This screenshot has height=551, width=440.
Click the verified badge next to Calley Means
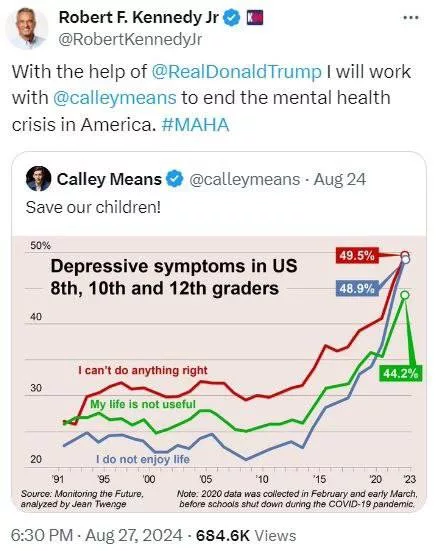175,179
